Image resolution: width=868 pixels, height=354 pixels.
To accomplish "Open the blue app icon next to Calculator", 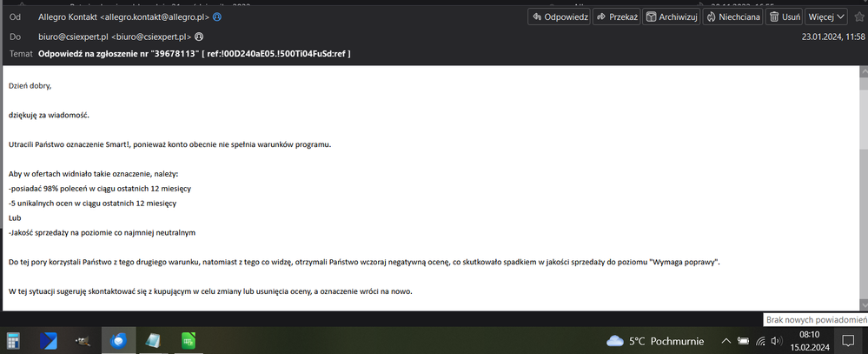I will coord(49,340).
